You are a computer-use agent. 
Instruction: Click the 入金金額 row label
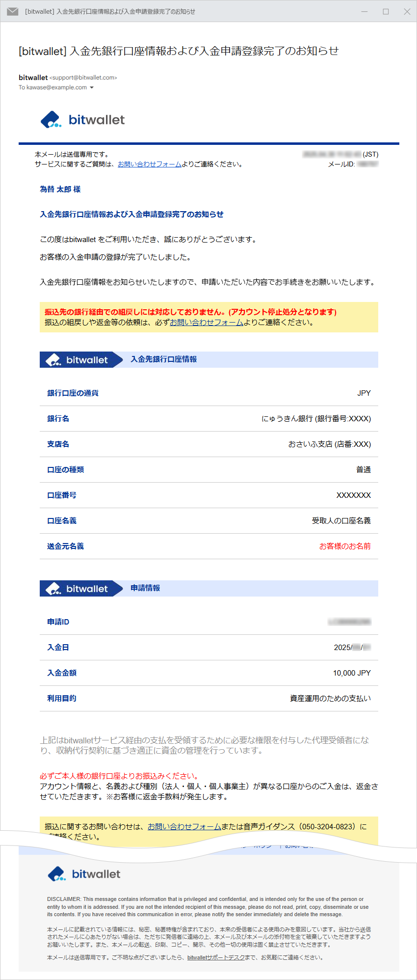tap(62, 673)
